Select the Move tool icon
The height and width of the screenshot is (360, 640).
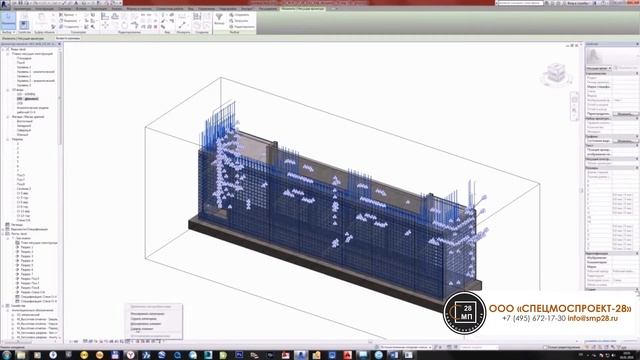(105, 26)
